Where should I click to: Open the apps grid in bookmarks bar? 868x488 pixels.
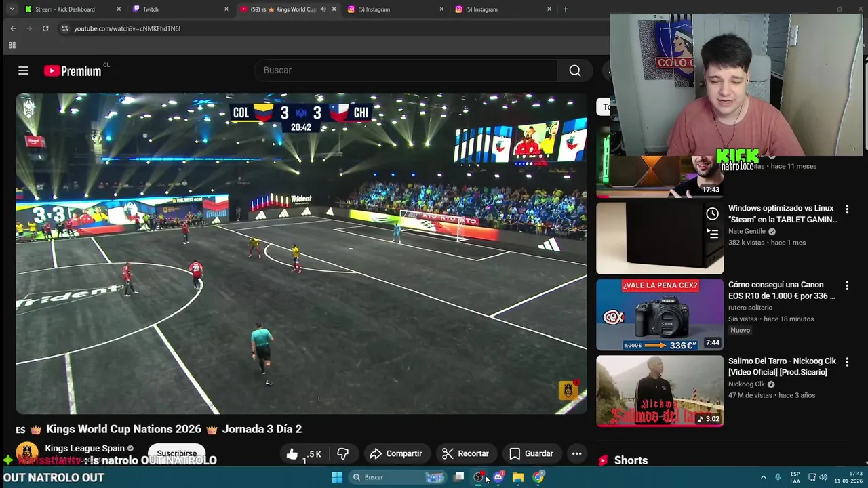(x=12, y=45)
